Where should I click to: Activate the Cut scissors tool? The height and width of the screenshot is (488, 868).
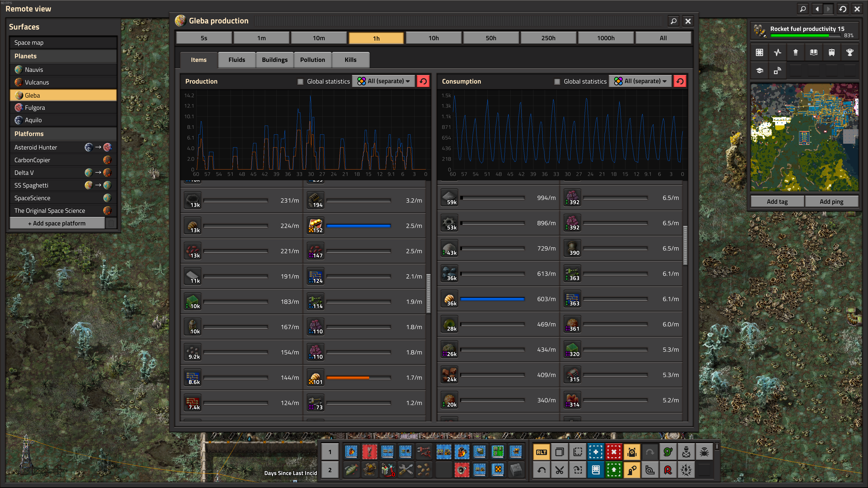coord(560,470)
